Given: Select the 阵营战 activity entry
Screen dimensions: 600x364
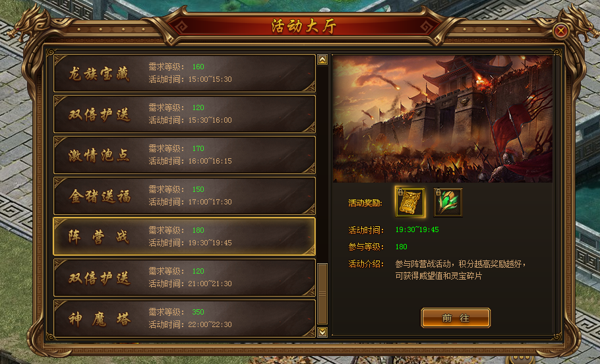Looking at the screenshot, I should coord(185,237).
